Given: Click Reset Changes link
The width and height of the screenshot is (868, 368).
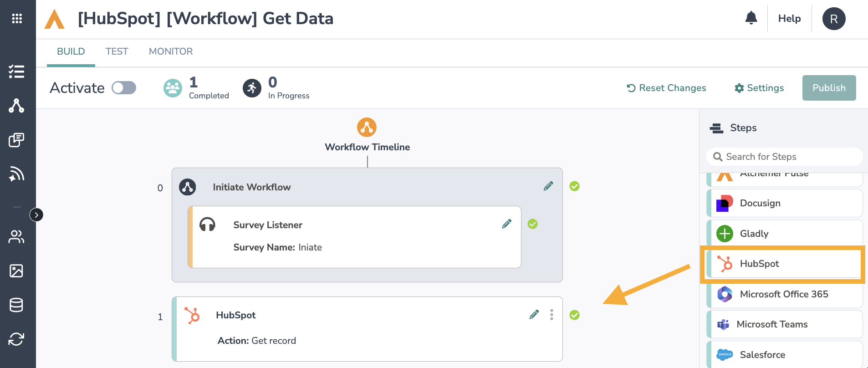Looking at the screenshot, I should tap(666, 88).
